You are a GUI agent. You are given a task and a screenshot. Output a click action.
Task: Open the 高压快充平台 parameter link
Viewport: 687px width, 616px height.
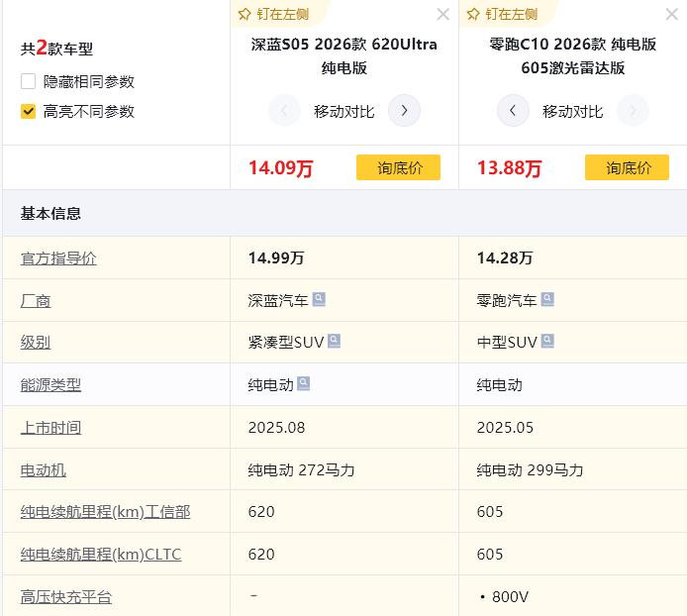pos(66,597)
